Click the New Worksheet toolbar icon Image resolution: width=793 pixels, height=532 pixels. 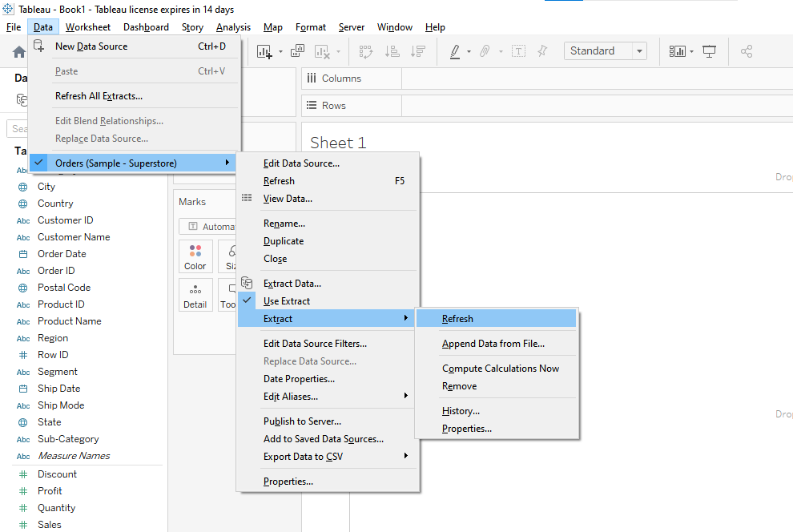[264, 51]
